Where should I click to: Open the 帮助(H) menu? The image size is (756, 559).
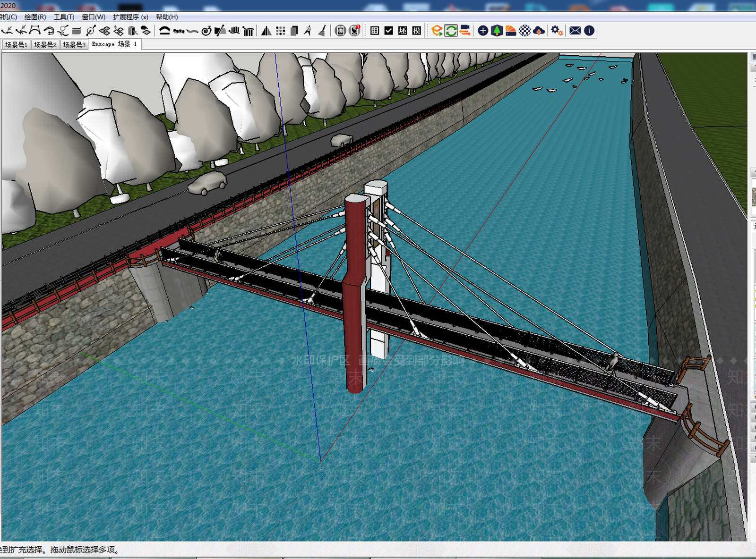click(167, 17)
